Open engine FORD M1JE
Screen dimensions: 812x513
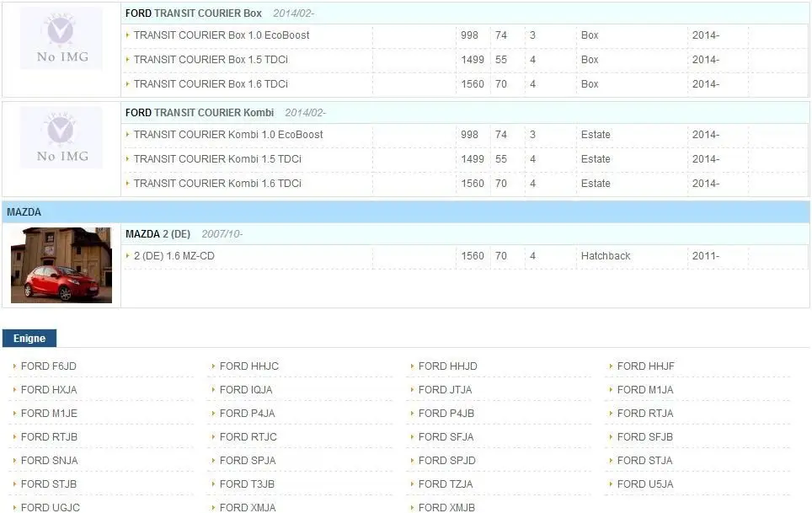[49, 414]
